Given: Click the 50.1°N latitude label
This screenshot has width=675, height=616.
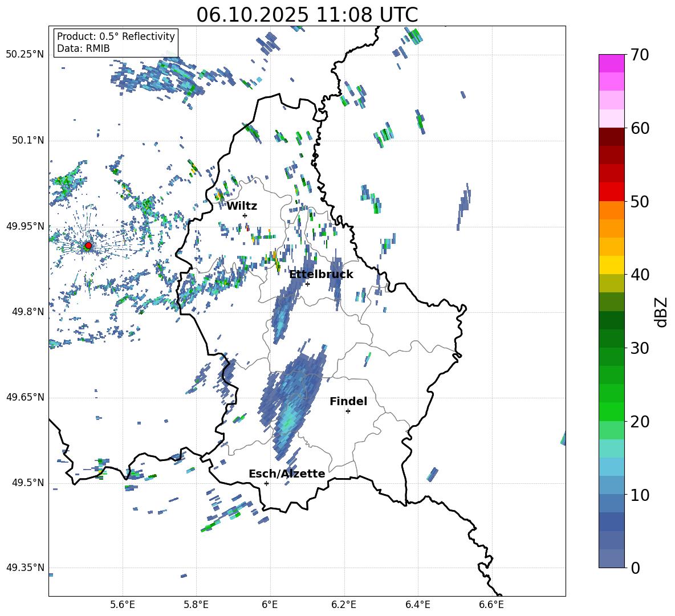Looking at the screenshot, I should [x=28, y=141].
